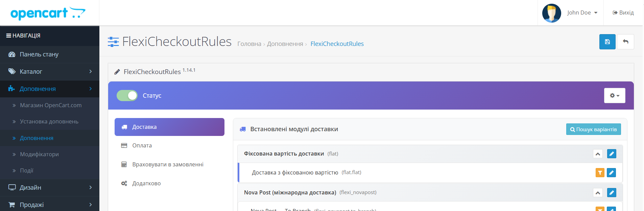
Task: Click the Доповнення puzzle icon
Action: tap(11, 88)
